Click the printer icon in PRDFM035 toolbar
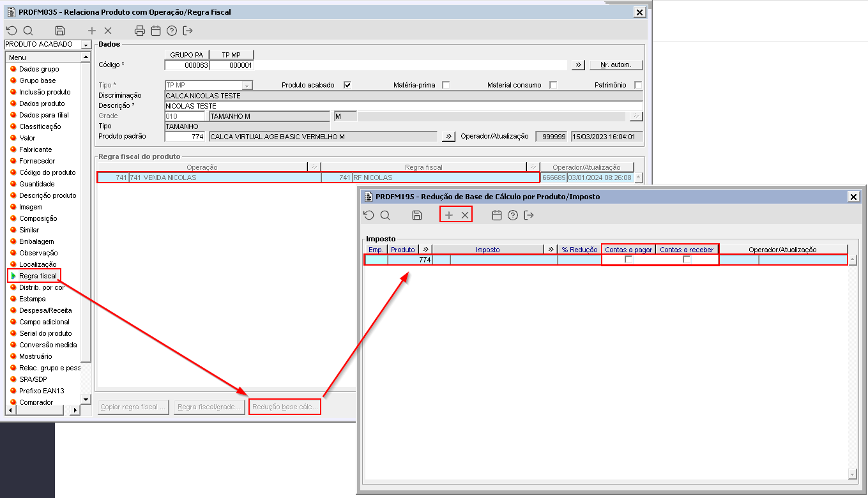 [140, 31]
